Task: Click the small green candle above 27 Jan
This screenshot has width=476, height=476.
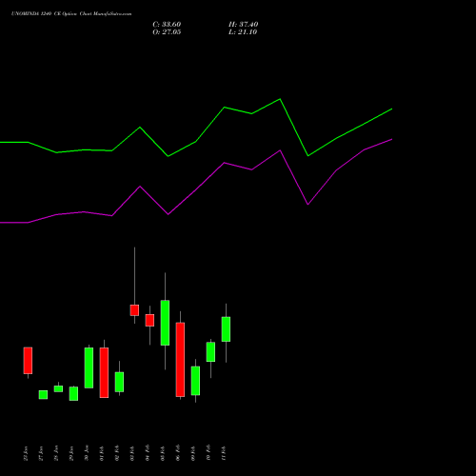Action: point(43,394)
